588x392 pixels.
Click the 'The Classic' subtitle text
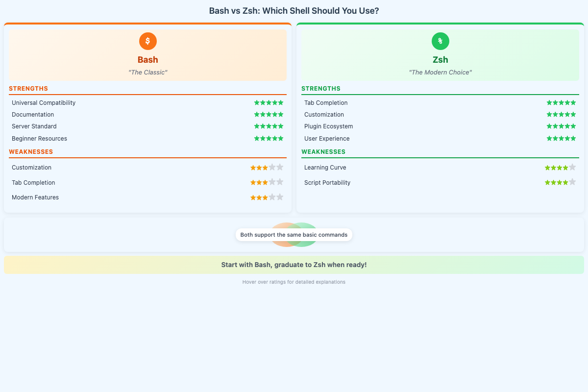(x=147, y=72)
